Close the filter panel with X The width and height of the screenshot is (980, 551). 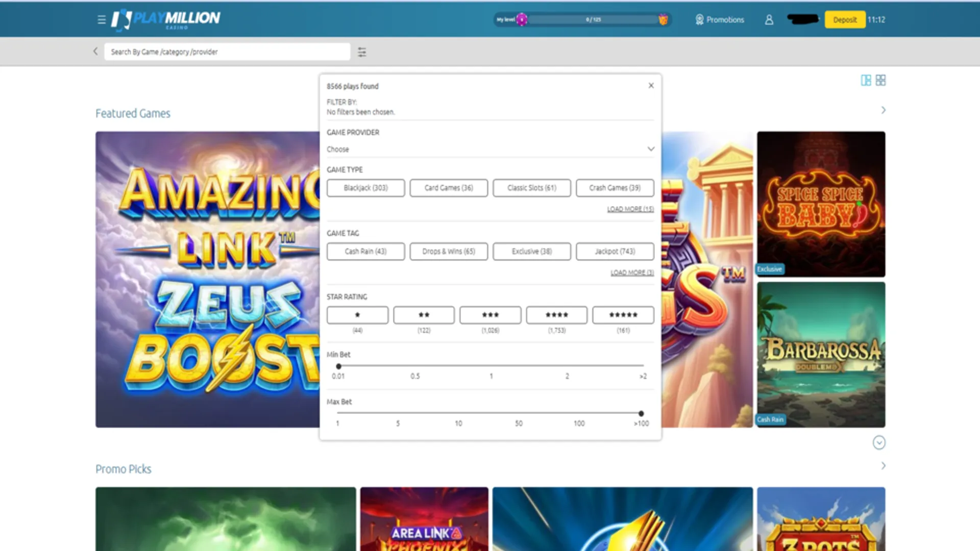pyautogui.click(x=651, y=85)
